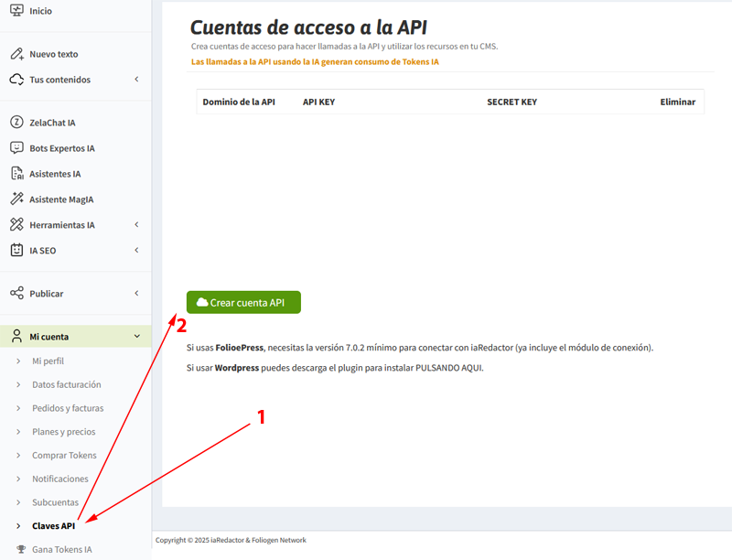Screen dimensions: 732x560
Task: Click the Gana Tokens IA trophy icon
Action: coord(21,549)
